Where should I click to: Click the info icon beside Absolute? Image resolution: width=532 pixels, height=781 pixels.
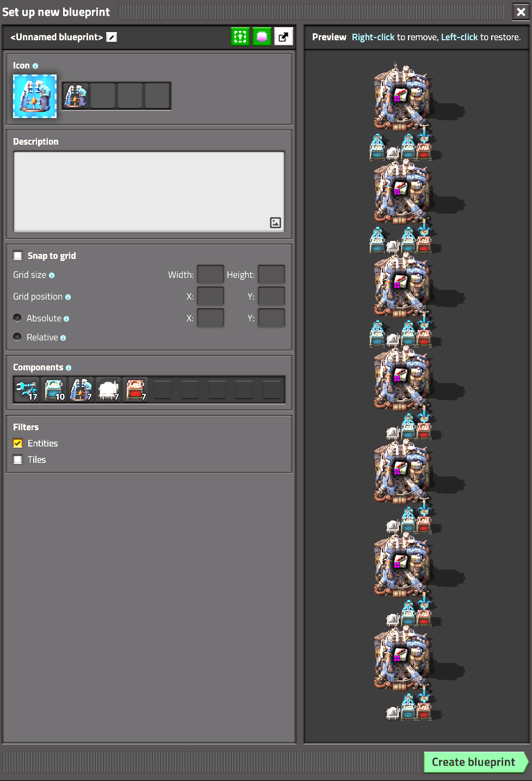click(66, 319)
